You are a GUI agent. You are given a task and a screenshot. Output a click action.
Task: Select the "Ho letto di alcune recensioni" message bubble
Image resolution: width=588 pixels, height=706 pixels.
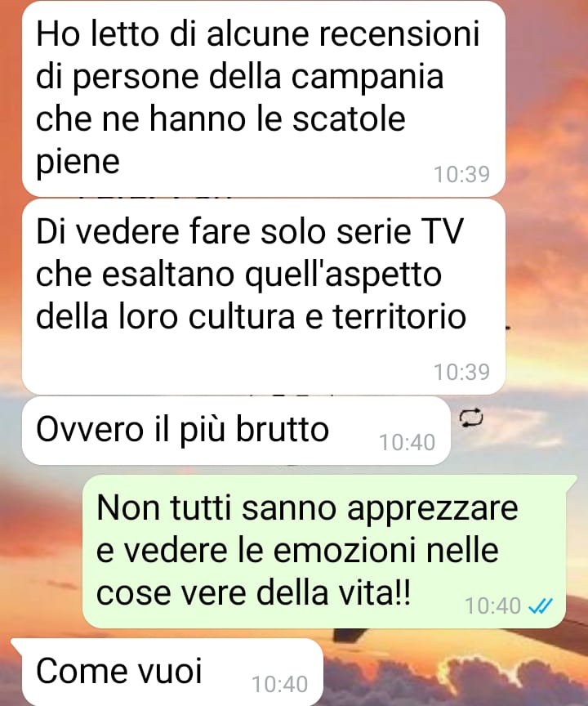(x=264, y=99)
